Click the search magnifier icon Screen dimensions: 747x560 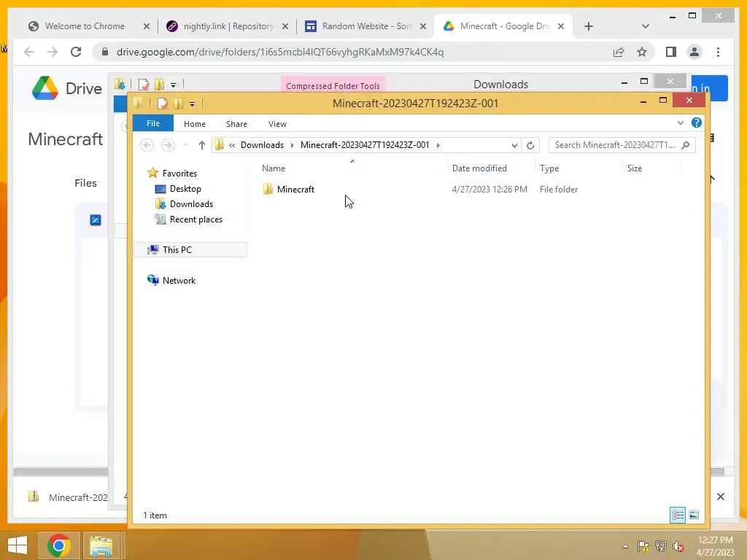pos(686,145)
